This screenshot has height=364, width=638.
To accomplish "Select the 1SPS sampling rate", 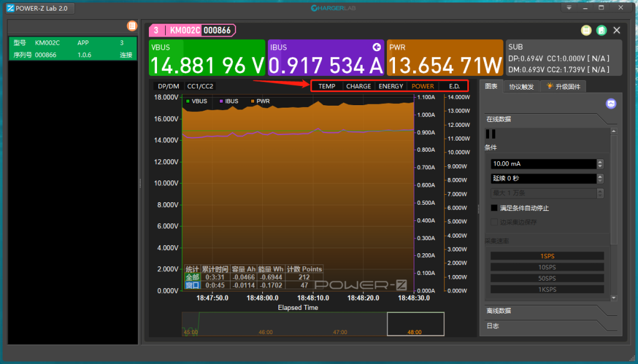I will (547, 256).
